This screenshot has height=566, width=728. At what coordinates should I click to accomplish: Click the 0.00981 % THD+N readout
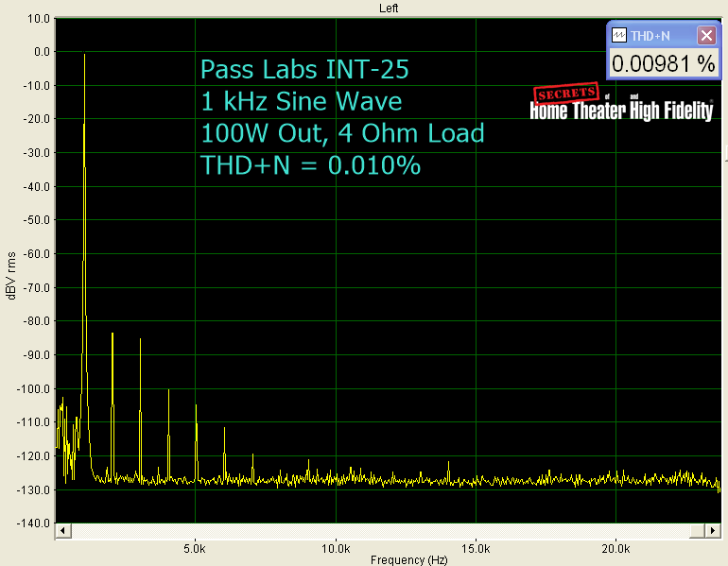pos(663,64)
